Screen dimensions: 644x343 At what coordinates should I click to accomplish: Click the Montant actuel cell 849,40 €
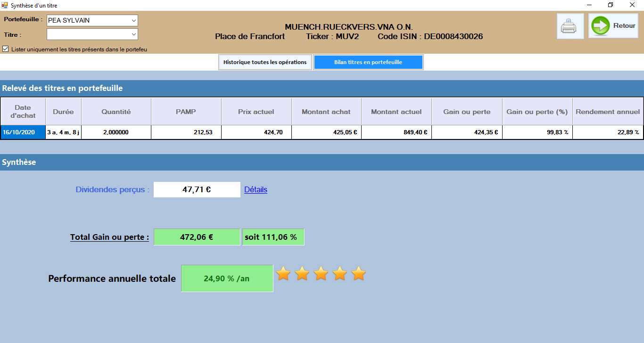(396, 132)
